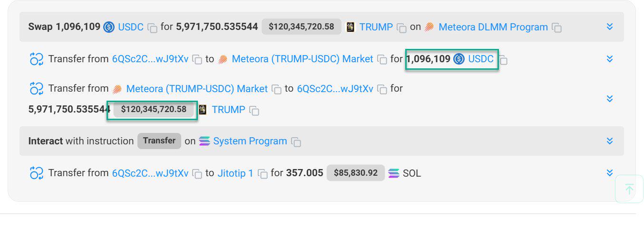The image size is (644, 226).
Task: Open the Meteora DLMM Program link
Action: (493, 27)
